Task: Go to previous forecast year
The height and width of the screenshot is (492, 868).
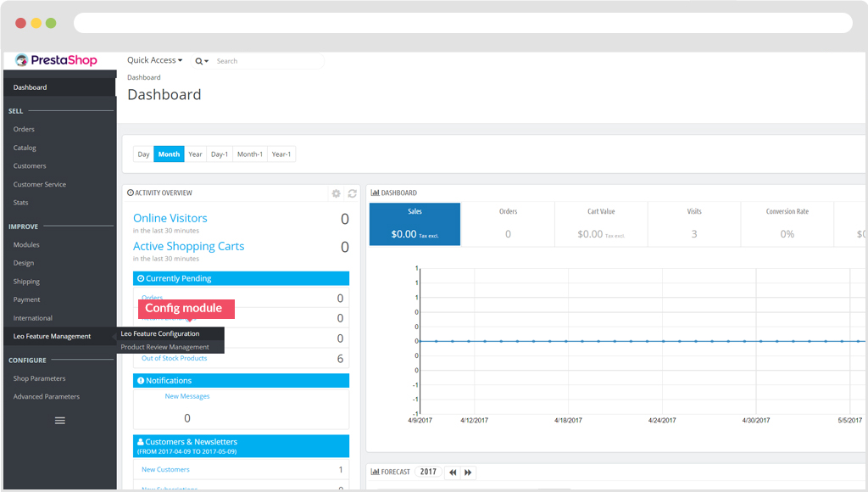Action: [x=453, y=472]
